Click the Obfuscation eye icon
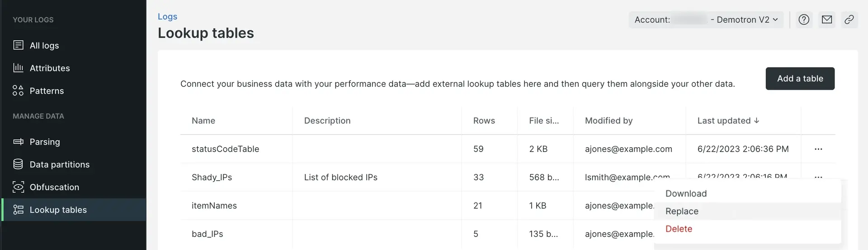Viewport: 868px width, 250px height. (x=18, y=187)
